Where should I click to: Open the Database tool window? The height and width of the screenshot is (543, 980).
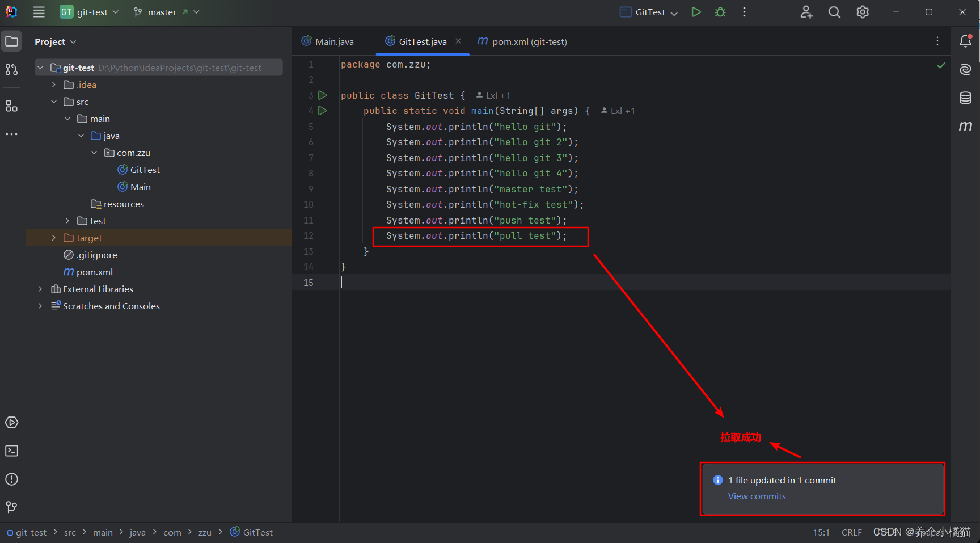pos(965,98)
